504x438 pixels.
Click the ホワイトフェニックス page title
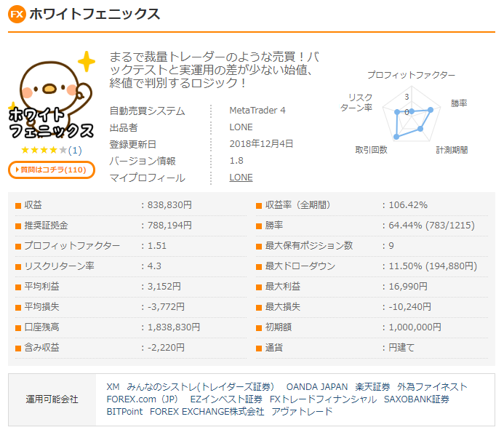[x=95, y=14]
